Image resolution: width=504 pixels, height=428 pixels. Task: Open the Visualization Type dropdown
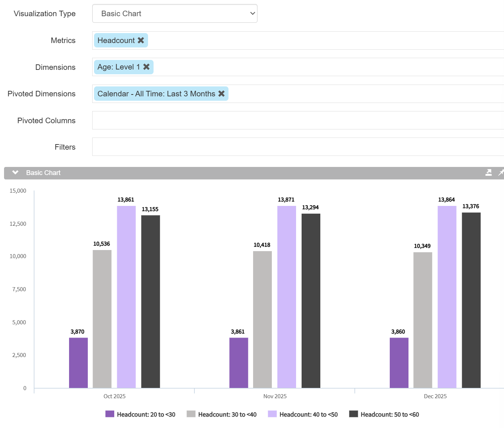pyautogui.click(x=174, y=14)
